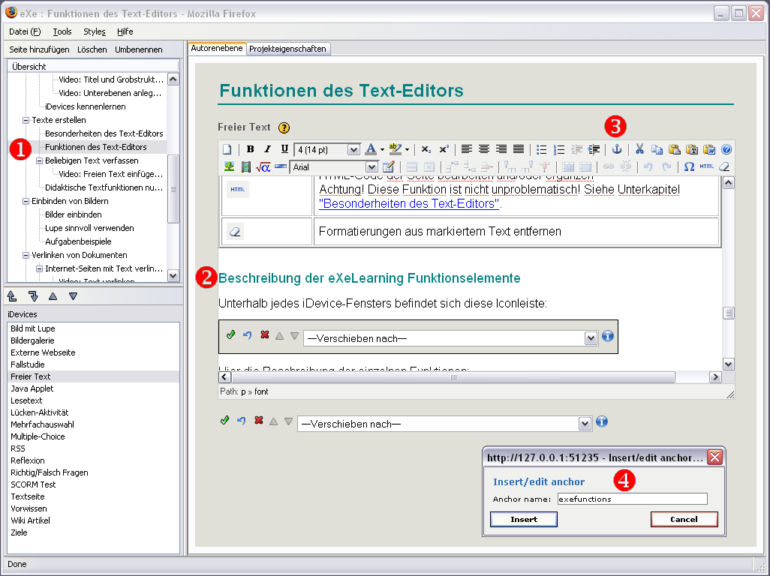Click the new document icon in editor toolbar
770x576 pixels.
(227, 149)
